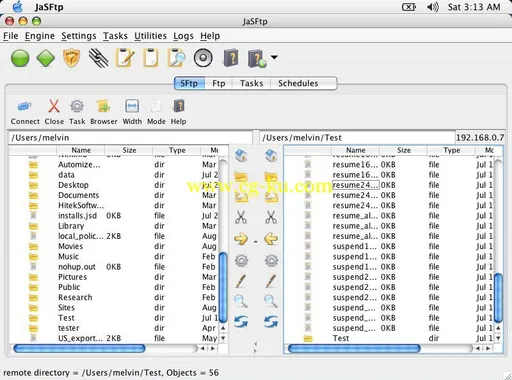512x380 pixels.
Task: Click the local magnifier search icon
Action: coord(241,301)
